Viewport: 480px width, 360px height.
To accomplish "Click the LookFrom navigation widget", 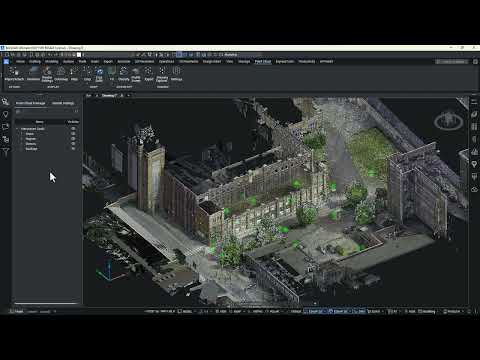I will [449, 120].
